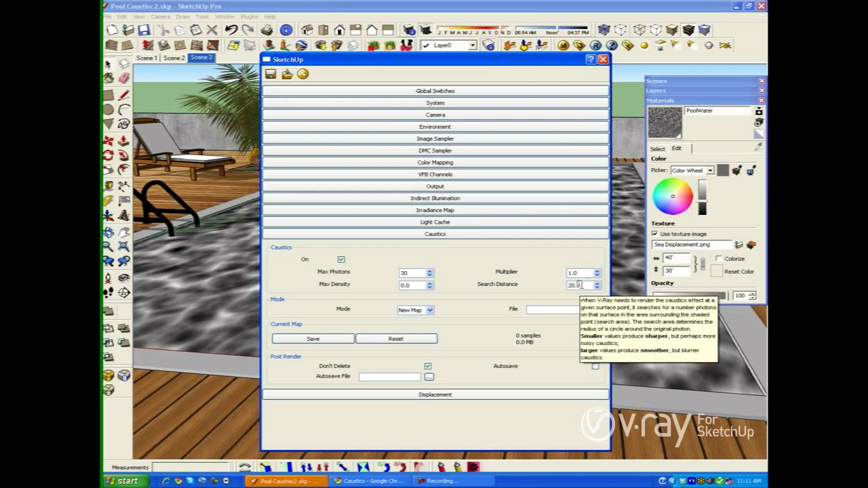Click restore defaults icon in V-Ray dialog
This screenshot has height=488, width=868.
click(303, 74)
